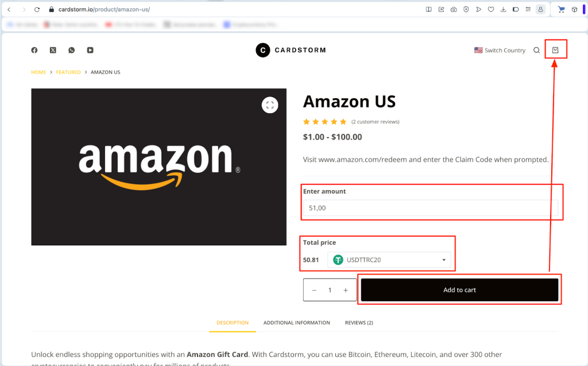Open the REVIEWS (2) tab
588x366 pixels.
coord(359,322)
